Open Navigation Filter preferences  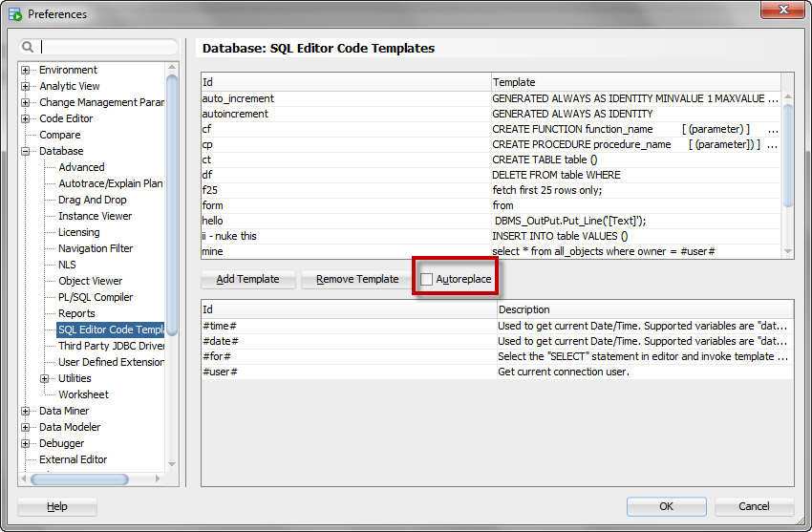point(96,248)
